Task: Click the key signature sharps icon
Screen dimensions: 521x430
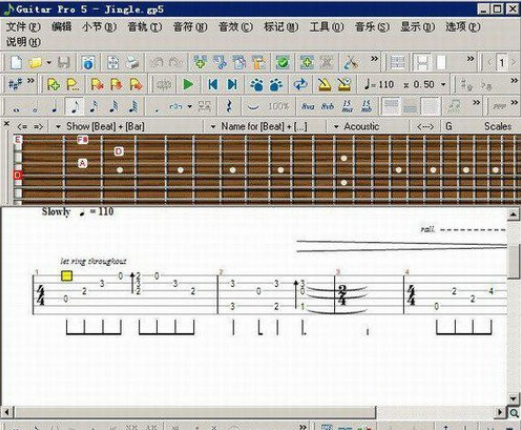Action: click(x=15, y=85)
